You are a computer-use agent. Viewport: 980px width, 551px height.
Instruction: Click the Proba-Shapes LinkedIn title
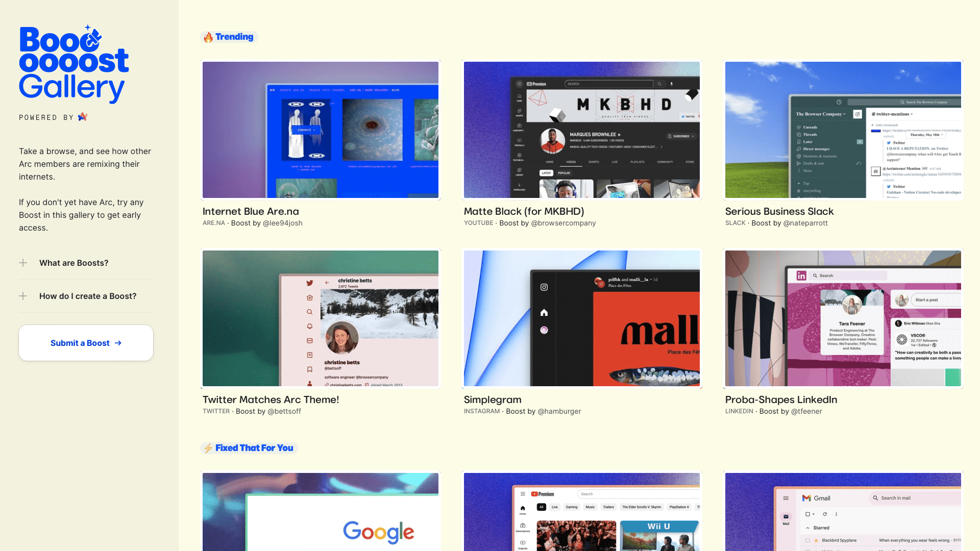pyautogui.click(x=781, y=399)
